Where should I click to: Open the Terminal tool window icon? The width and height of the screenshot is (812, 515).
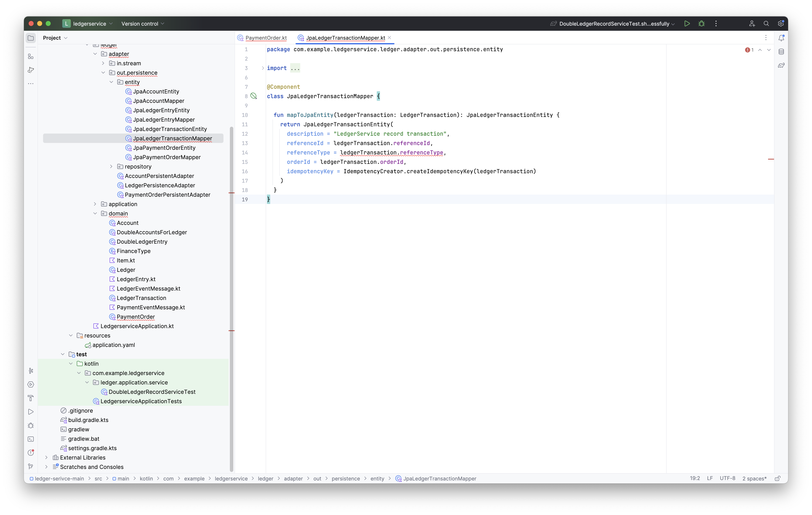pos(31,439)
